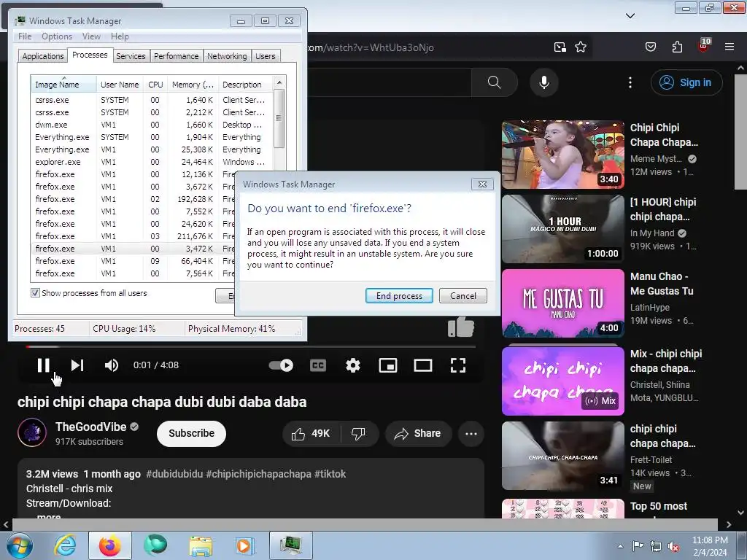Like the video with 49K likes
The image size is (747, 560).
[x=311, y=433]
